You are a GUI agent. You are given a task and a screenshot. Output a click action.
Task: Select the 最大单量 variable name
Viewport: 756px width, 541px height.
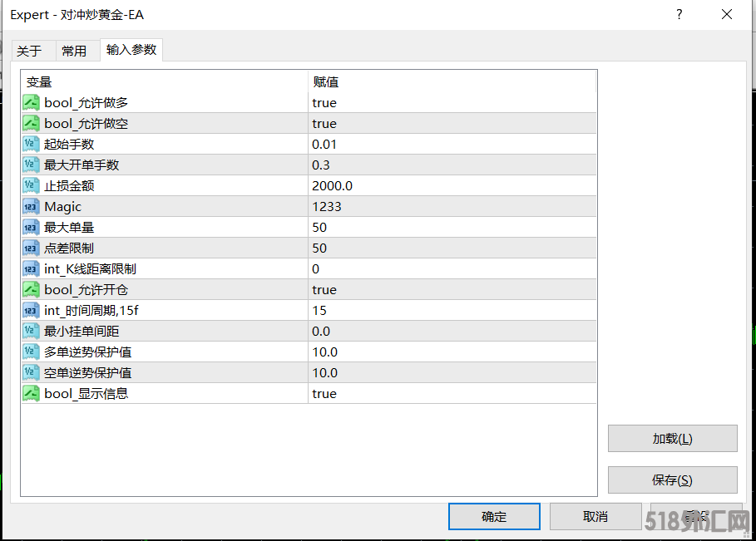coord(69,227)
